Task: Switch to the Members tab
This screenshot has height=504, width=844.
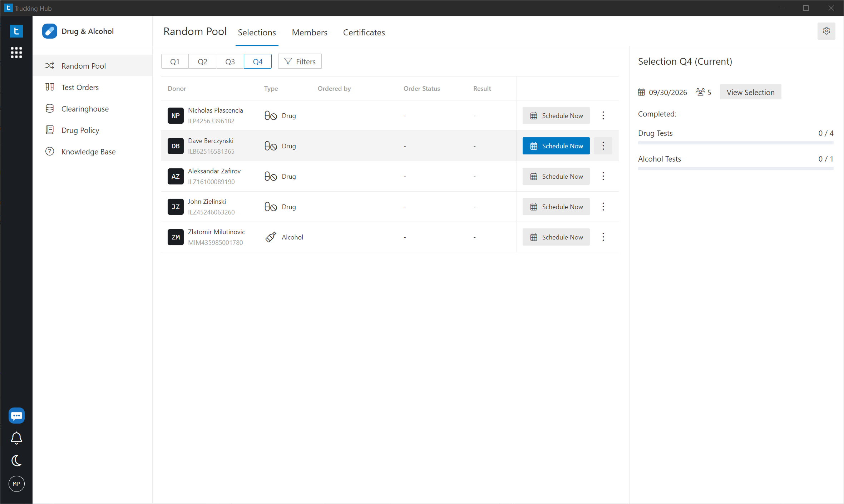Action: point(310,32)
